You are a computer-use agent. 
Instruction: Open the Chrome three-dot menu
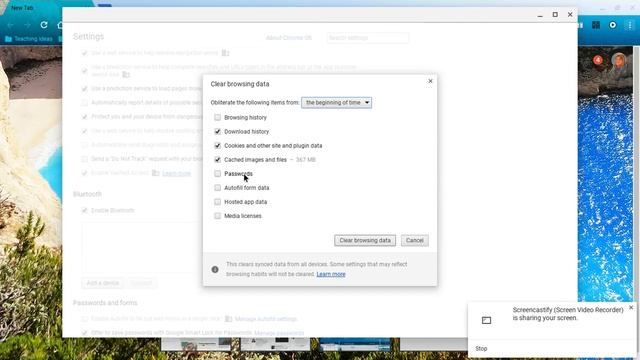point(630,25)
